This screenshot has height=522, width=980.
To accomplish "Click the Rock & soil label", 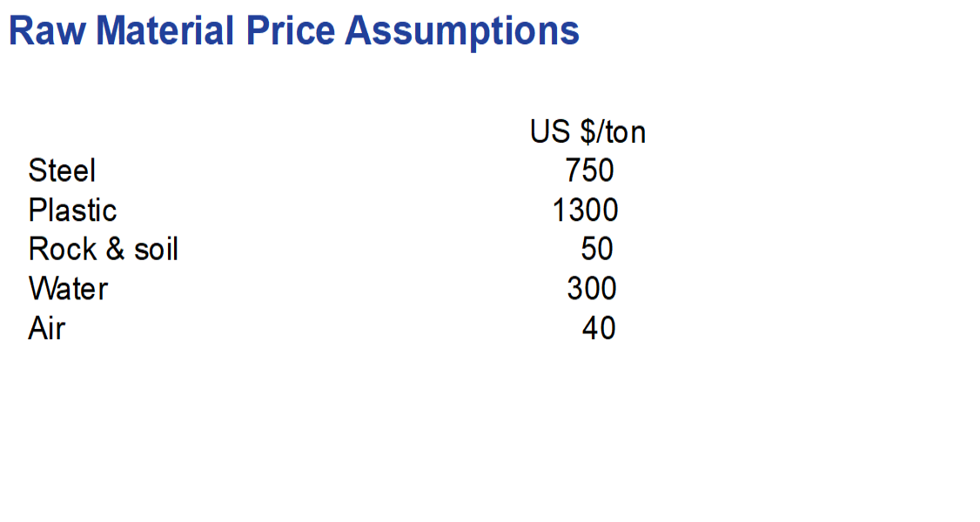I will pyautogui.click(x=104, y=249).
